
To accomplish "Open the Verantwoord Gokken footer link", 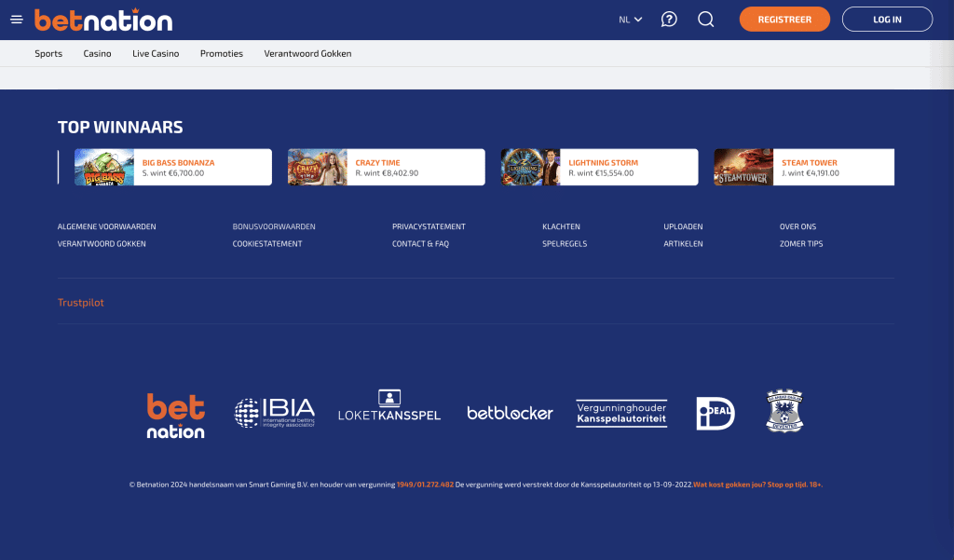I will tap(102, 243).
